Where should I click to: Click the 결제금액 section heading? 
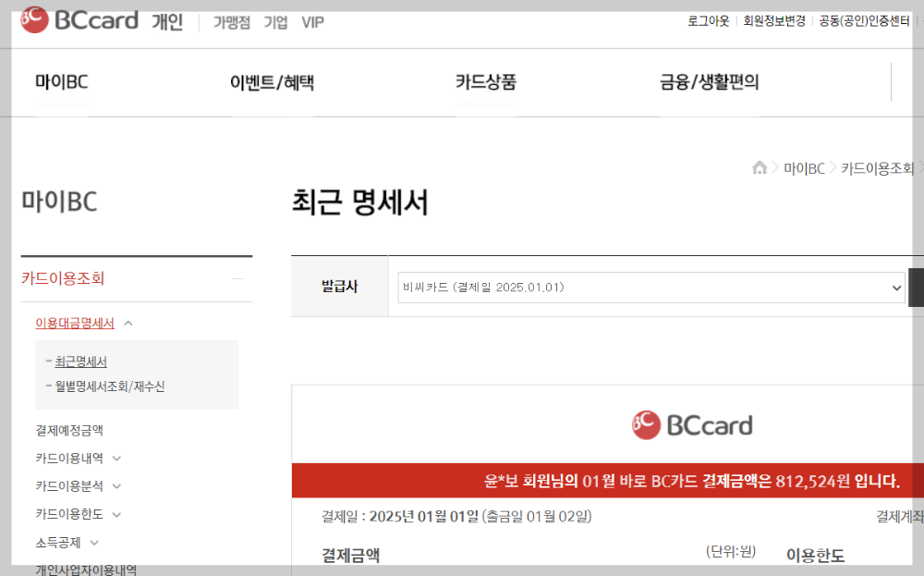point(350,556)
